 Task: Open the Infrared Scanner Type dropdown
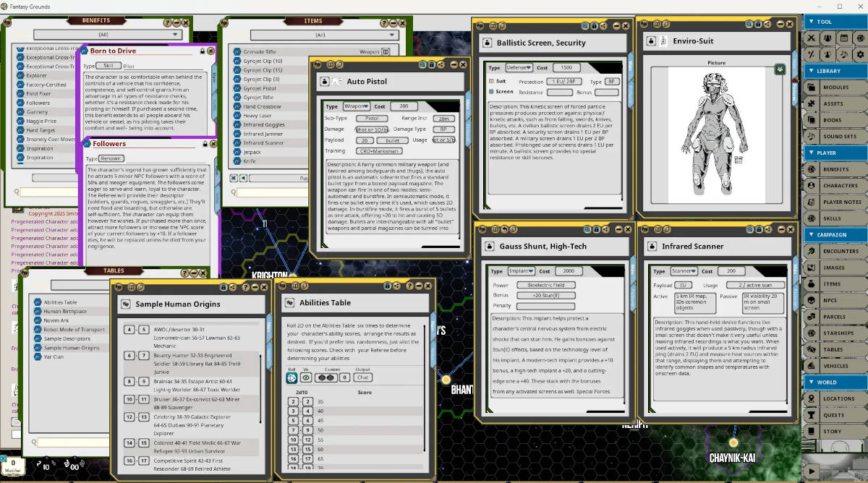[x=683, y=271]
